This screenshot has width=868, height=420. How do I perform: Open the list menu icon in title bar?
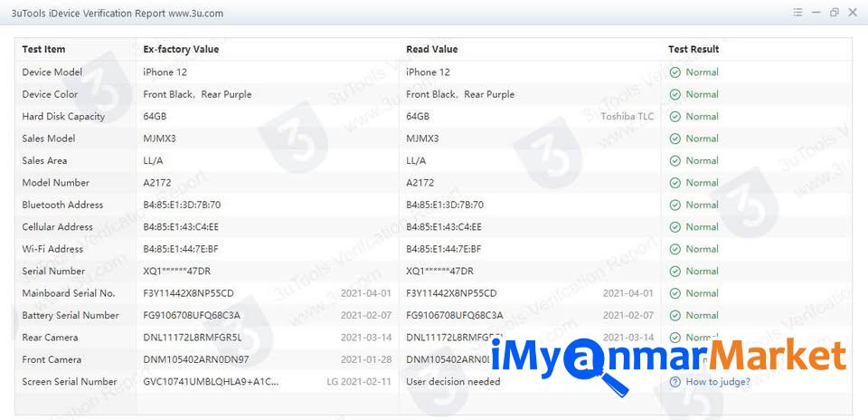tap(797, 12)
